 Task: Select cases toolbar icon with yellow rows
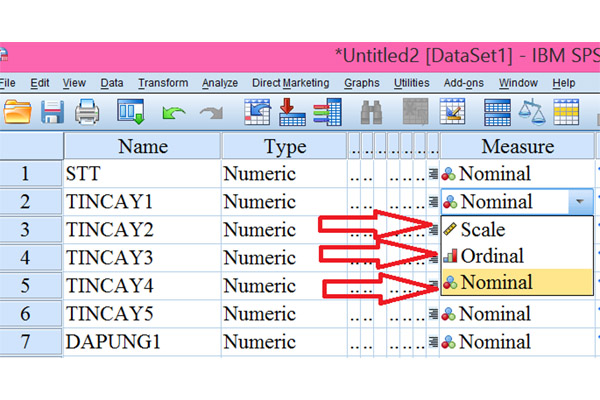(x=566, y=112)
